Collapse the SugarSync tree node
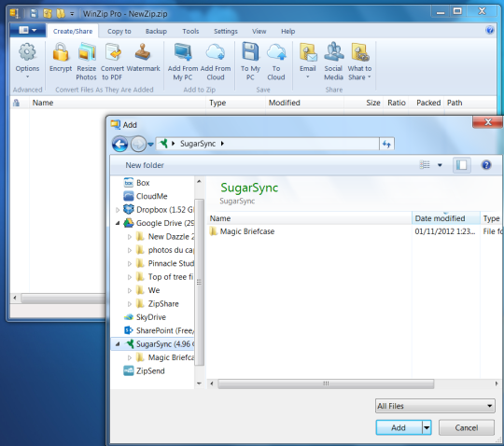This screenshot has width=504, height=446. 118,344
